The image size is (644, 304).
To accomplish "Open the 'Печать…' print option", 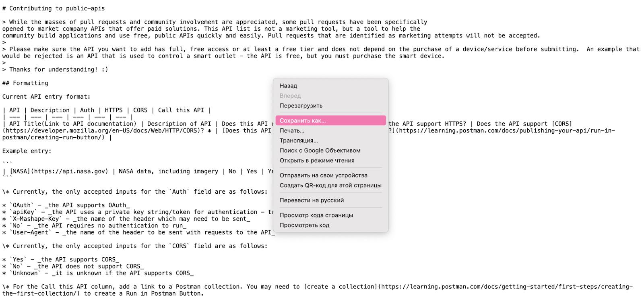I will click(292, 131).
